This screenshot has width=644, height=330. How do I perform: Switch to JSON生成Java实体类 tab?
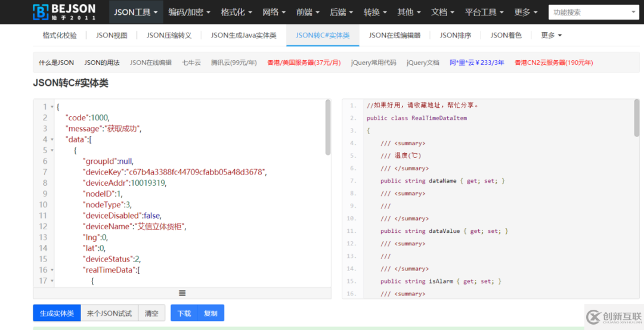244,35
